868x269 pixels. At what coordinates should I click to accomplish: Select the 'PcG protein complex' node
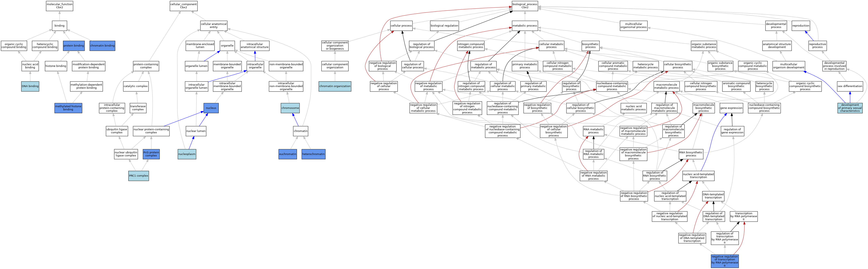click(x=151, y=154)
